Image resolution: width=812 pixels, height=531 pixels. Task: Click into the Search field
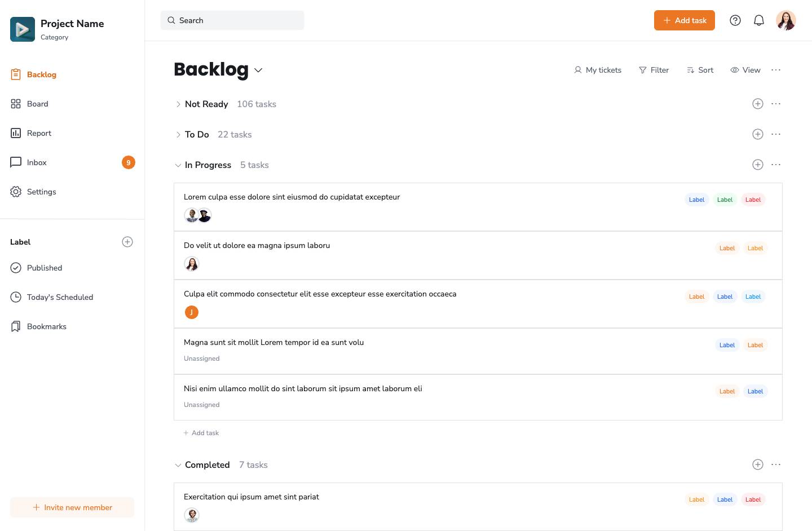pyautogui.click(x=232, y=20)
